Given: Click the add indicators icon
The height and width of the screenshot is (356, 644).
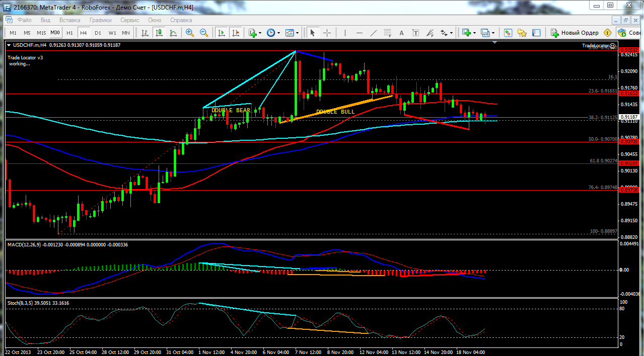Looking at the screenshot, I should 252,33.
